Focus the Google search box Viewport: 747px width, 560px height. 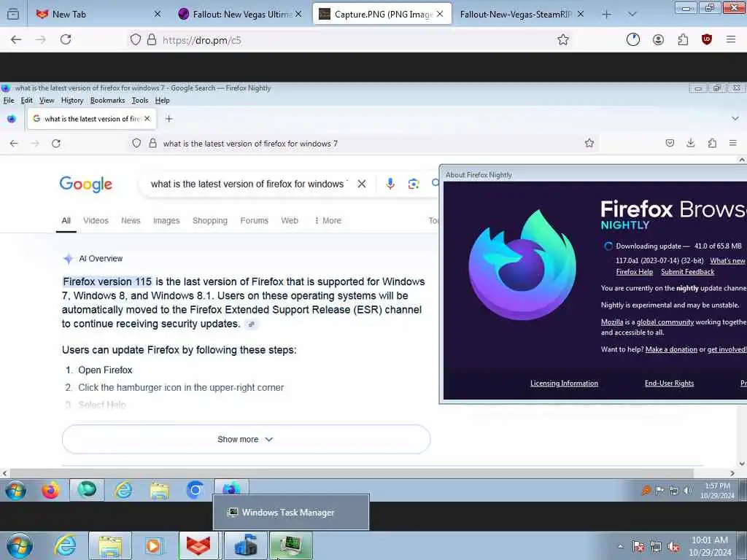(249, 184)
